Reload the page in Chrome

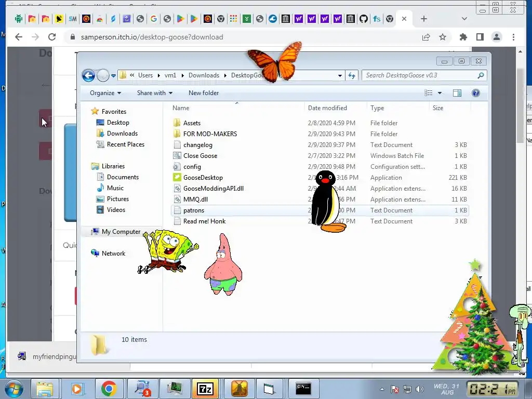52,37
